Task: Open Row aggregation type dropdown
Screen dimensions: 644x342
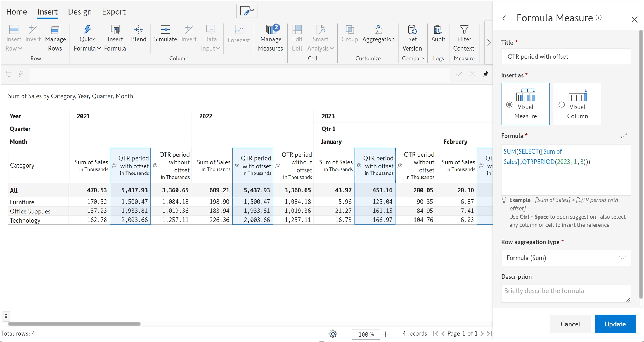Action: (566, 258)
